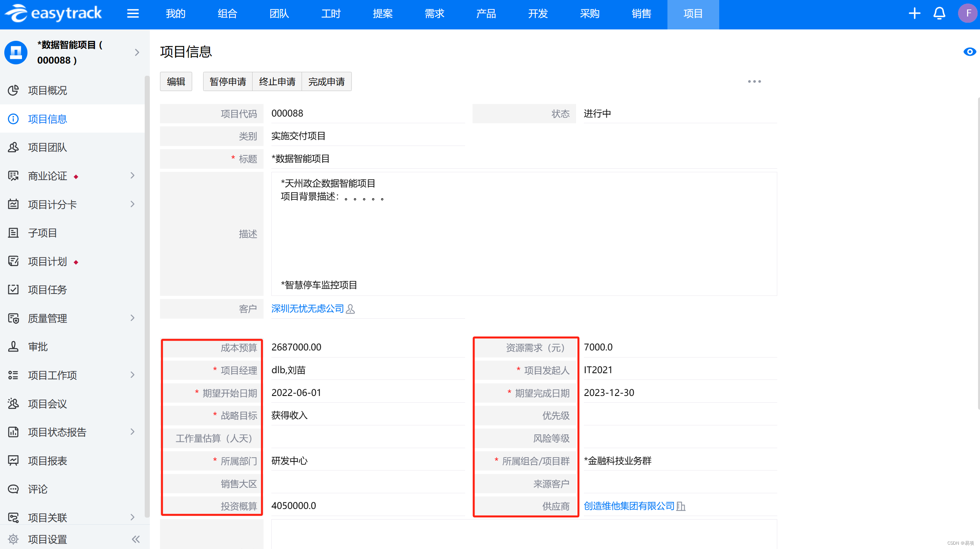Screen dimensions: 980x549
Task: Click the 期望完成日期 value 2023-12-30
Action: pyautogui.click(x=609, y=393)
